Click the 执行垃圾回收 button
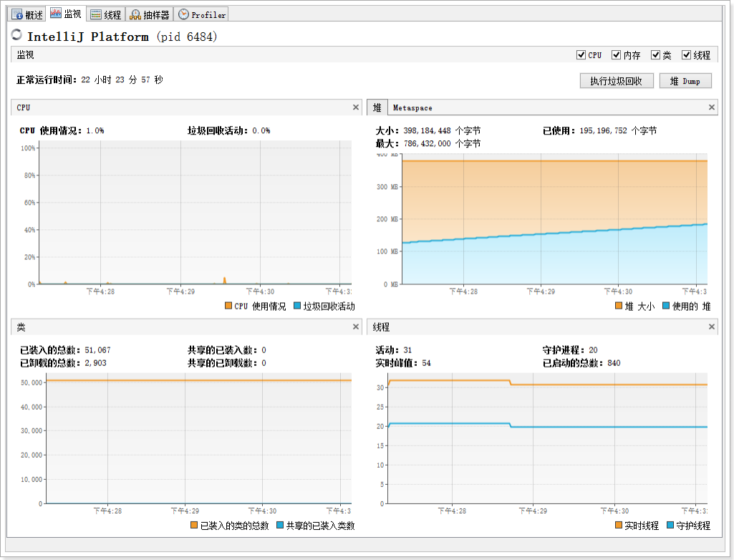Viewport: 734px width, 560px height. [616, 81]
